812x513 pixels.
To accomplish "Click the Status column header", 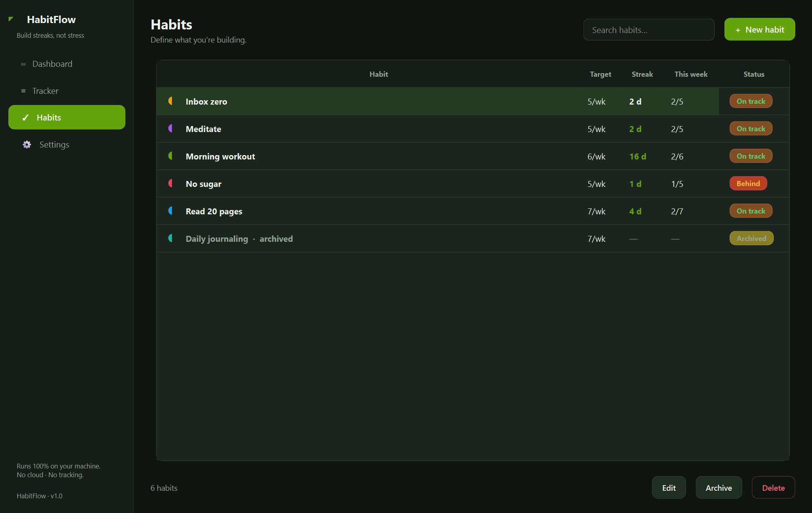I will click(754, 74).
